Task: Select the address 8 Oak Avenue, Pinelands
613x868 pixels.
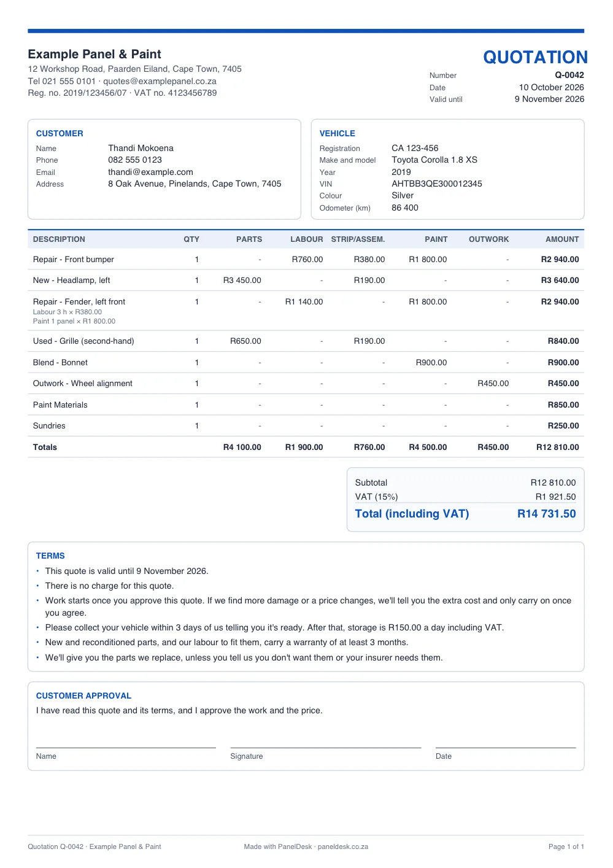Action: click(x=195, y=184)
